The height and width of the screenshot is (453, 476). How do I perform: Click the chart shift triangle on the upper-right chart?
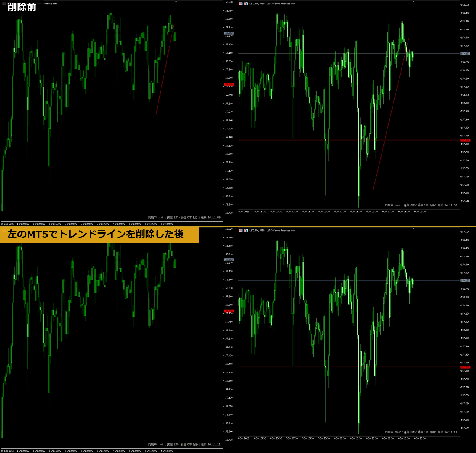point(414,2)
